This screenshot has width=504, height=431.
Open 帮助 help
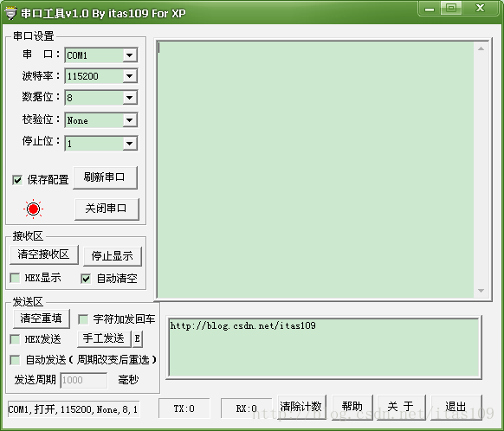pyautogui.click(x=352, y=407)
